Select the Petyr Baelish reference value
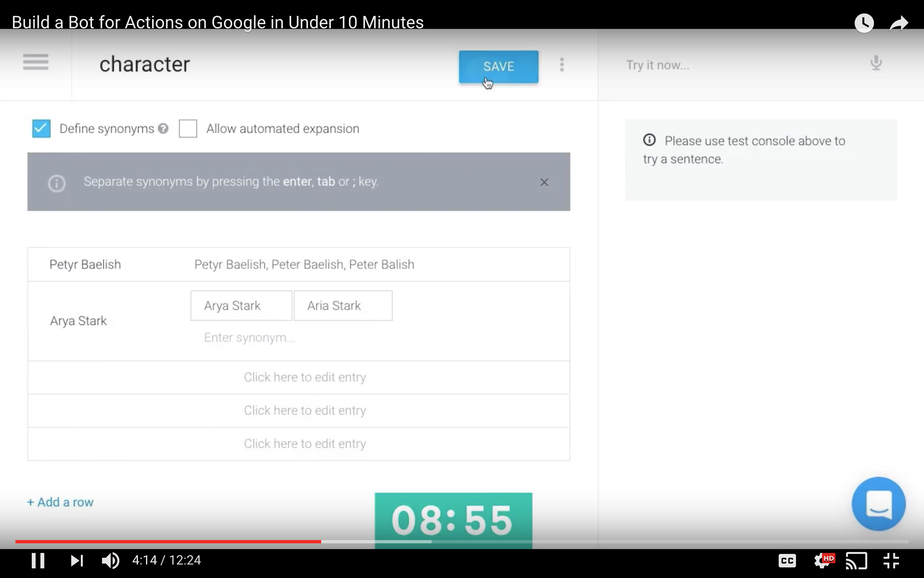924x578 pixels. [85, 265]
